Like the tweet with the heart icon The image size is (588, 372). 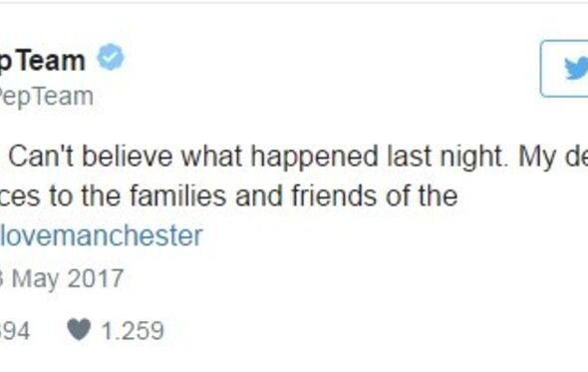(x=79, y=329)
